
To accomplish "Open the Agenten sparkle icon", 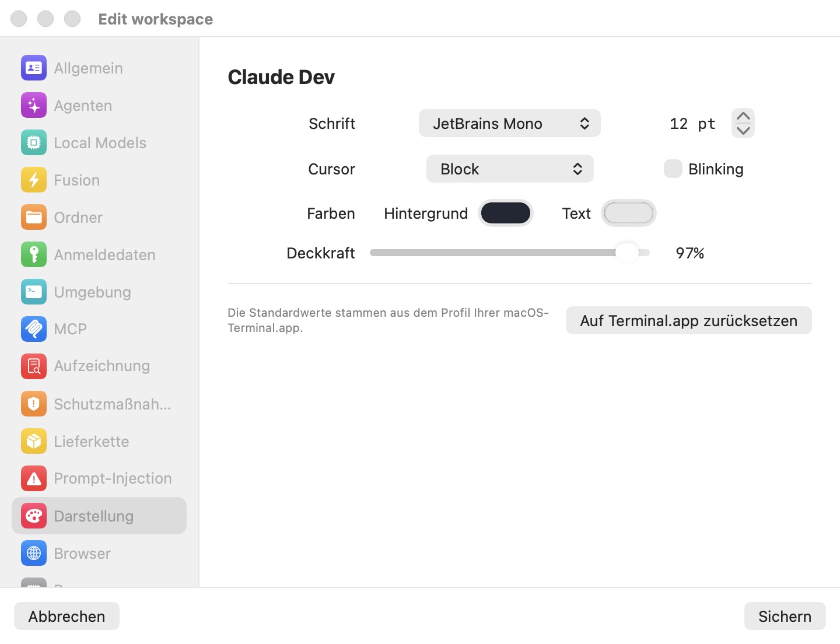I will tap(34, 106).
